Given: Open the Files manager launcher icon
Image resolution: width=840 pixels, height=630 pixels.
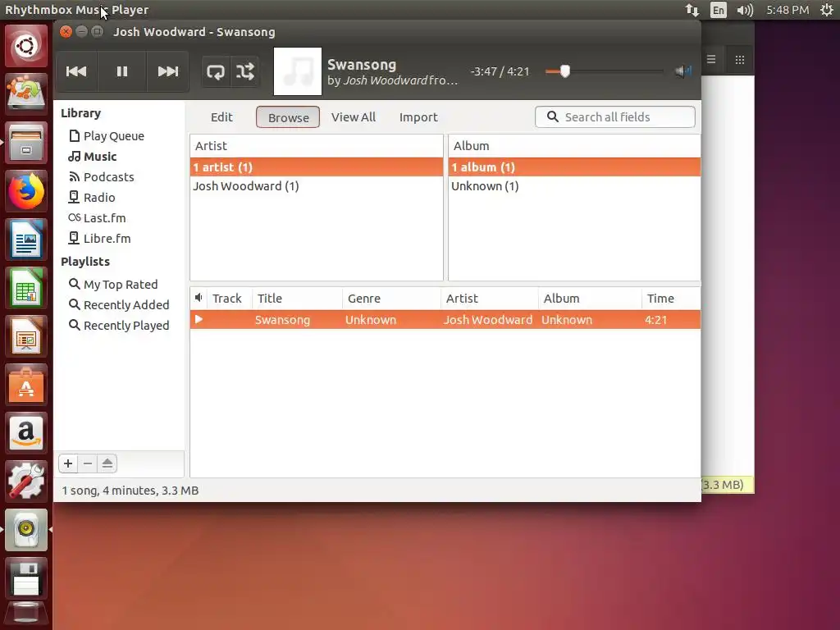Looking at the screenshot, I should 26,143.
